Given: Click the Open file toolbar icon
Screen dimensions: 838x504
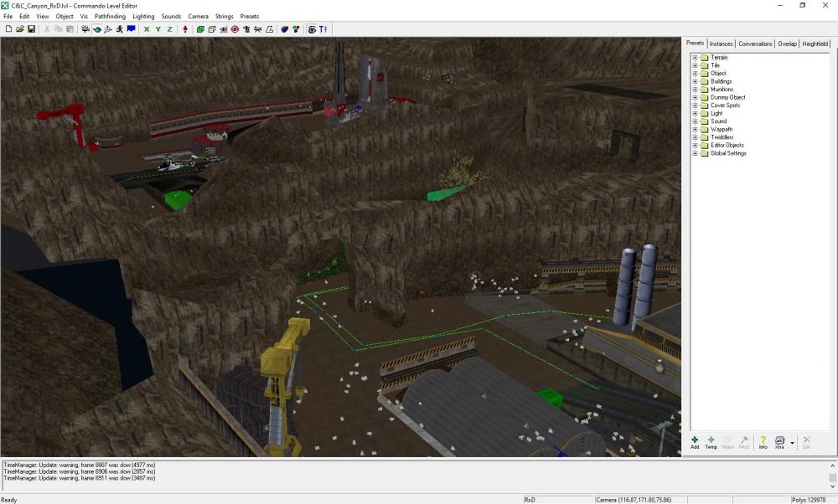Looking at the screenshot, I should tap(19, 29).
